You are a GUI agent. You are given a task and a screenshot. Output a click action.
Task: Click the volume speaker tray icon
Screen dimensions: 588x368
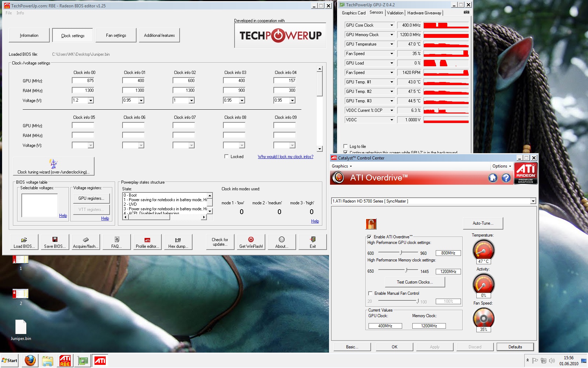click(x=552, y=360)
